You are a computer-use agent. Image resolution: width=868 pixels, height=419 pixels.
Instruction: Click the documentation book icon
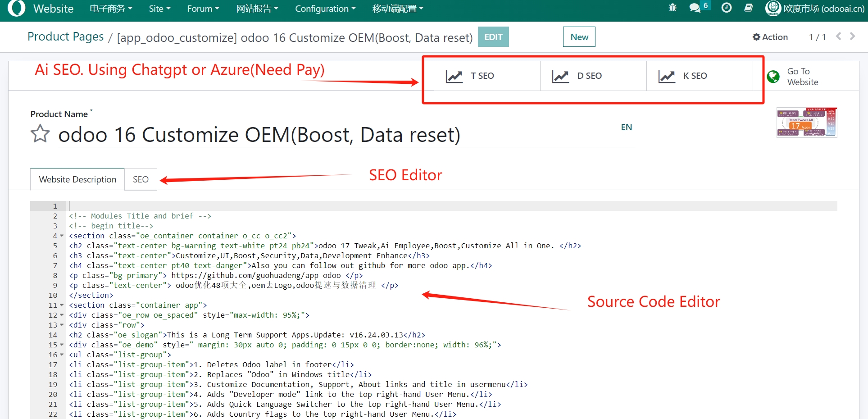[749, 8]
